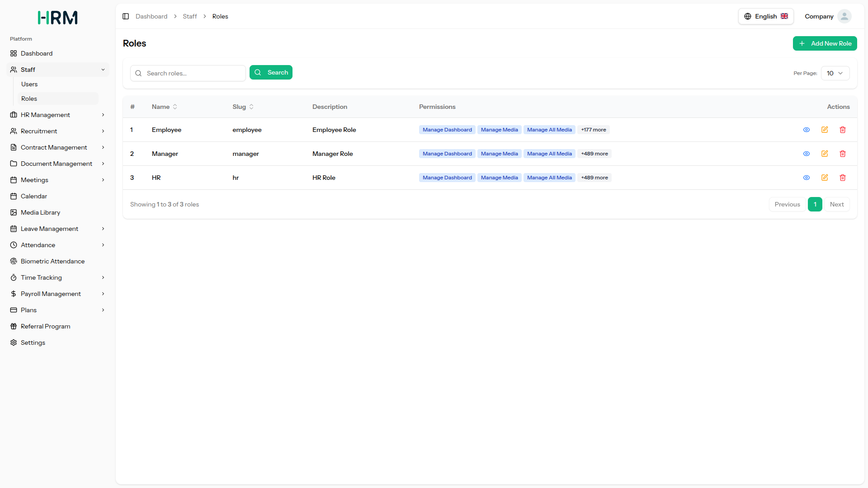Focus the Search roles input field
Viewport: 868px width, 488px height.
(x=193, y=73)
